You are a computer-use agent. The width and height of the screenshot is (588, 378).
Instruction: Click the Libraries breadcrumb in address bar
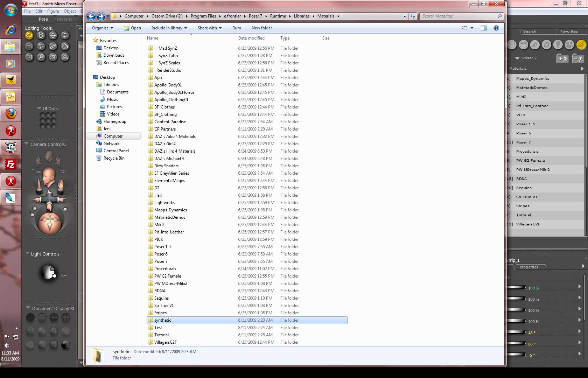(x=302, y=16)
